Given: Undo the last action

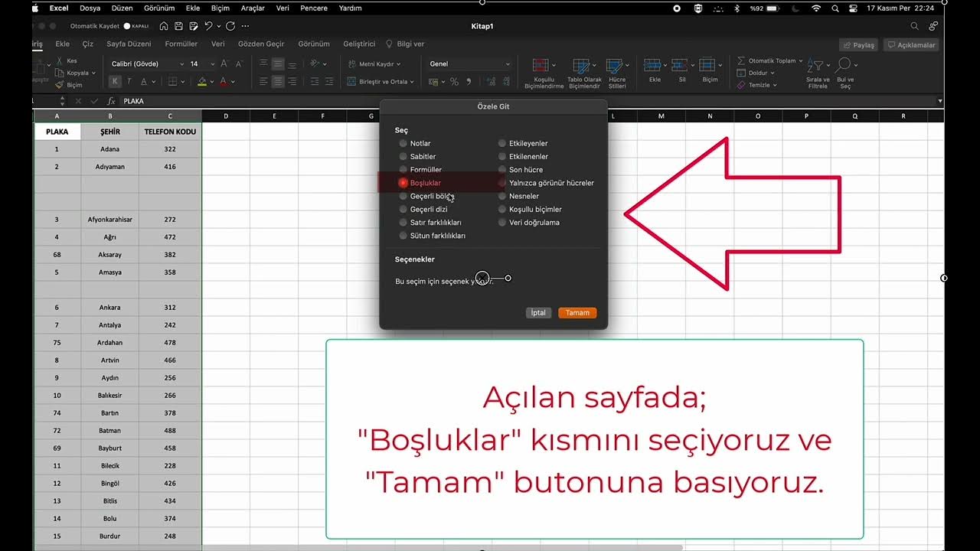Looking at the screenshot, I should (207, 26).
